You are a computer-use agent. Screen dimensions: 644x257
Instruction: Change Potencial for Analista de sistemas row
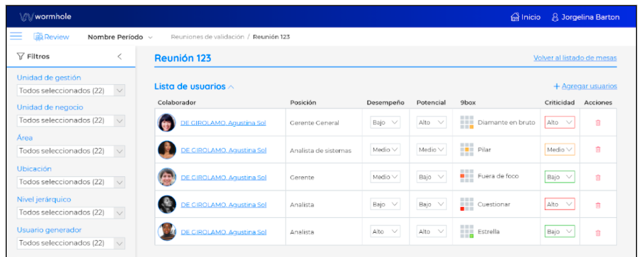tap(432, 149)
